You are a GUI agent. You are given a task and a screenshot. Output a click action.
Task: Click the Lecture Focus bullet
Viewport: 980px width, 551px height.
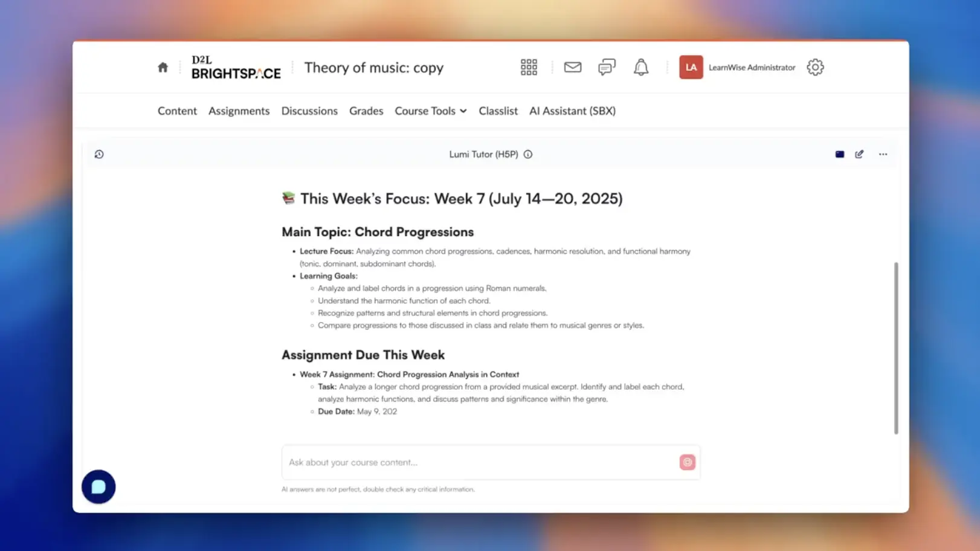pyautogui.click(x=495, y=257)
